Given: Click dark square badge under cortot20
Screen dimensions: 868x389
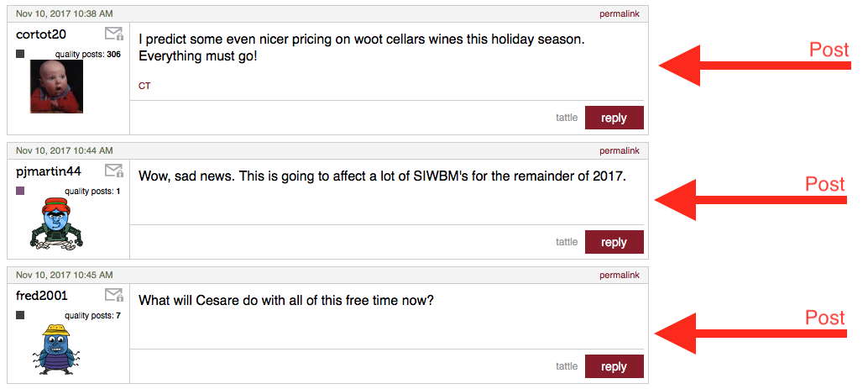Looking at the screenshot, I should (x=20, y=54).
